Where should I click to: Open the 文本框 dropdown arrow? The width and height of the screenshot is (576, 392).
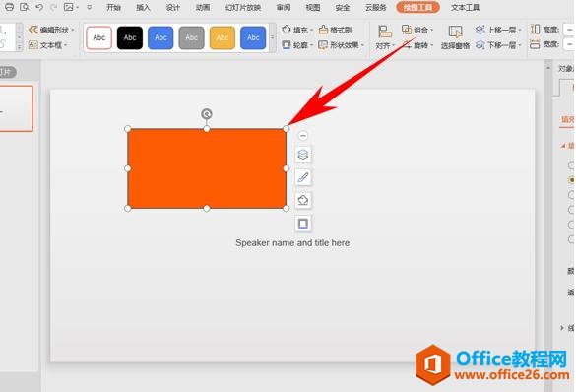pyautogui.click(x=66, y=45)
